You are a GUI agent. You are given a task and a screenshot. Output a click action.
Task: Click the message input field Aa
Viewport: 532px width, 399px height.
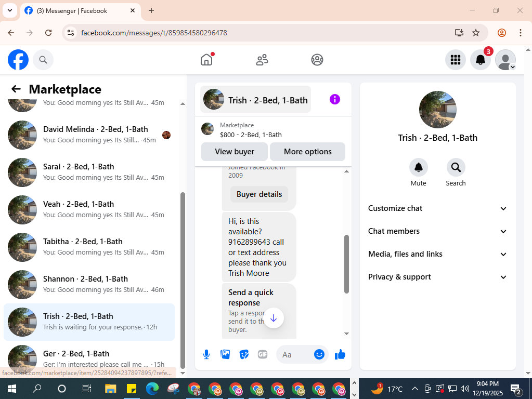pos(295,355)
